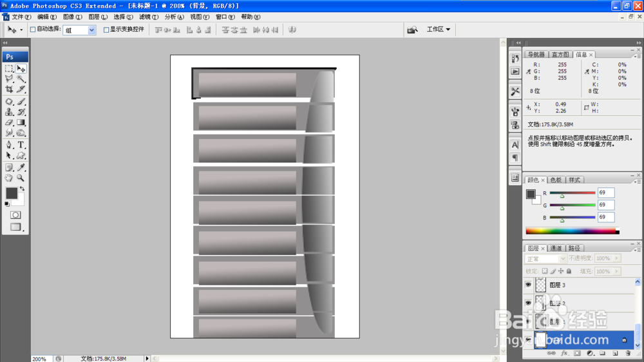Image resolution: width=644 pixels, height=362 pixels.
Task: Enable 显示变换控件 checkbox
Action: coord(106,30)
